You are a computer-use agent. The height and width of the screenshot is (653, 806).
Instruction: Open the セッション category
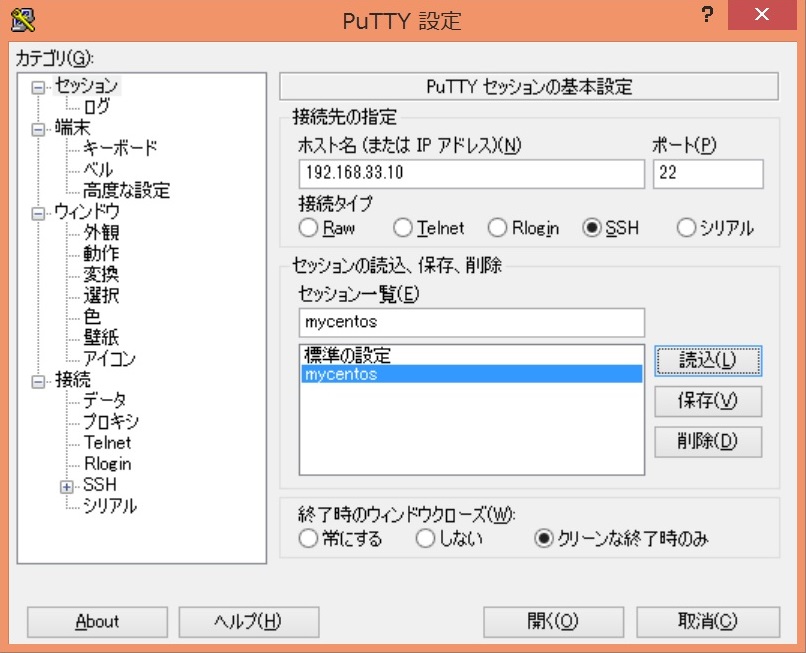pos(86,85)
